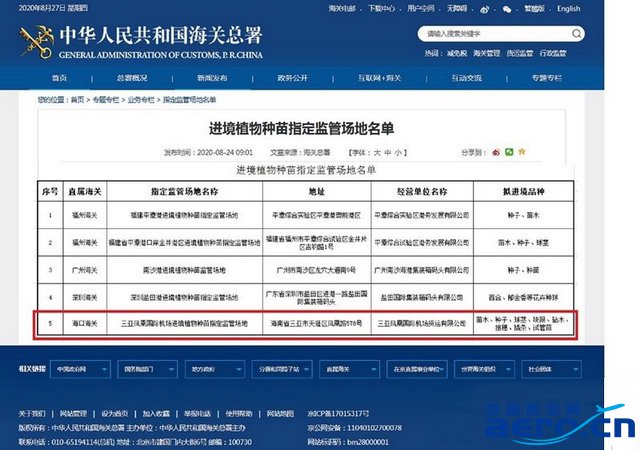This screenshot has width=640, height=450.
Task: Expand the 中国政府网 related-links dropdown
Action: [x=80, y=369]
